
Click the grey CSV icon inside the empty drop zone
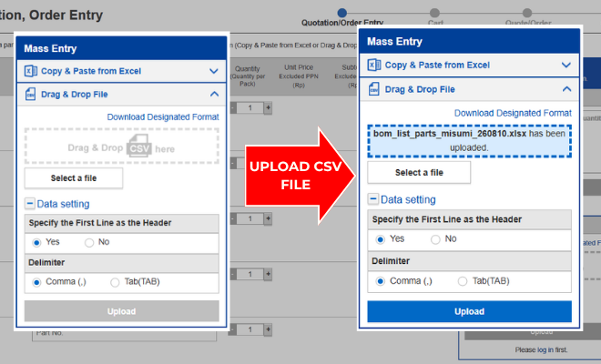[138, 146]
